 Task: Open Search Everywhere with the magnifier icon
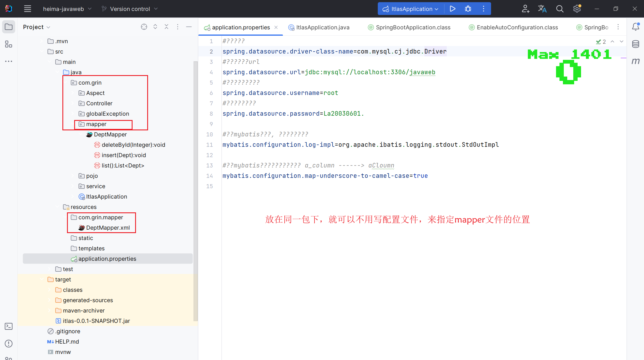coord(560,9)
